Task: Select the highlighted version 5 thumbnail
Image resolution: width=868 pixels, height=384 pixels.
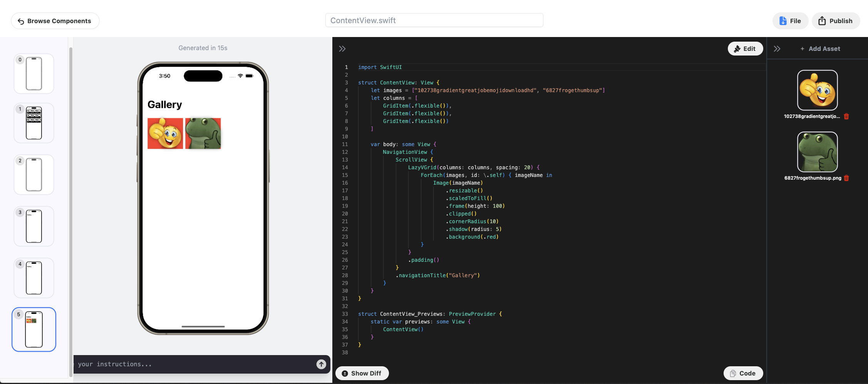Action: 34,330
